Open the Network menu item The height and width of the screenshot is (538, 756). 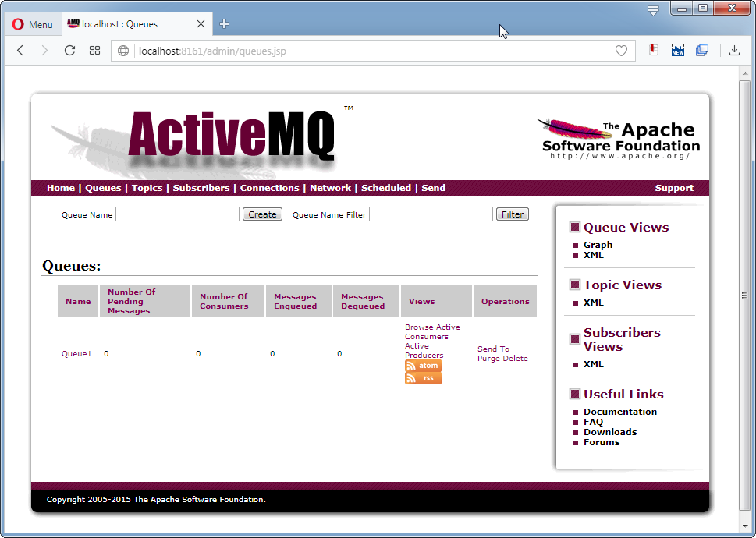[330, 188]
